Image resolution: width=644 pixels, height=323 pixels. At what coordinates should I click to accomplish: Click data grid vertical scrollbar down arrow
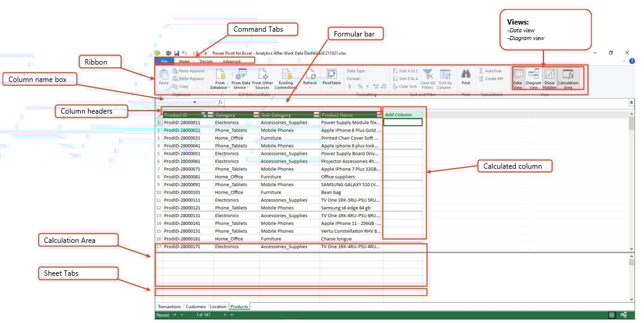pyautogui.click(x=631, y=248)
